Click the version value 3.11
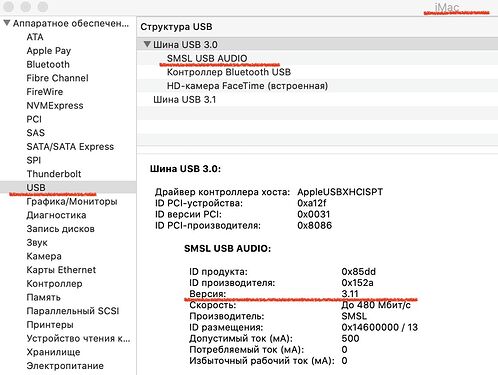The image size is (498, 375). pos(350,294)
